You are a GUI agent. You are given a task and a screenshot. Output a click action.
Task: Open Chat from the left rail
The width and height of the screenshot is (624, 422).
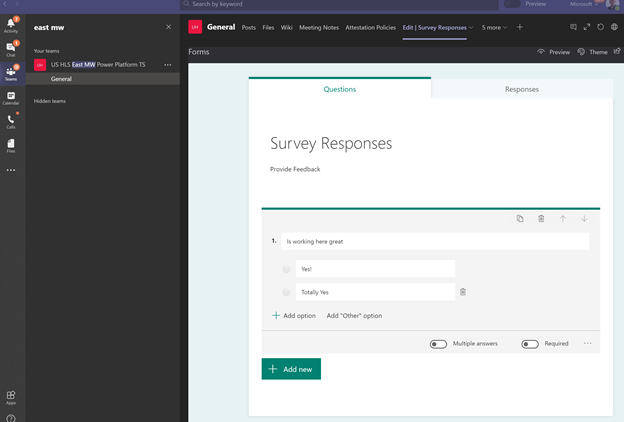[x=11, y=49]
